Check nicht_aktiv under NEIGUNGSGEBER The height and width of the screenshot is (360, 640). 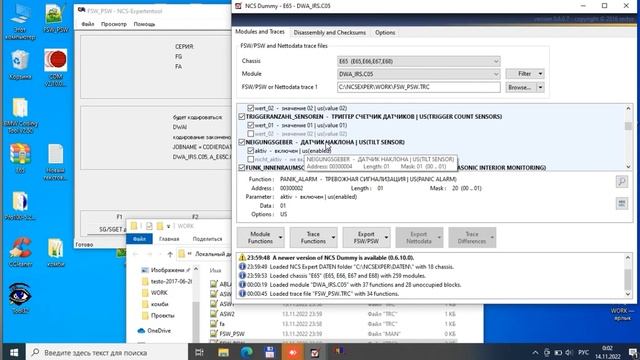[251, 159]
